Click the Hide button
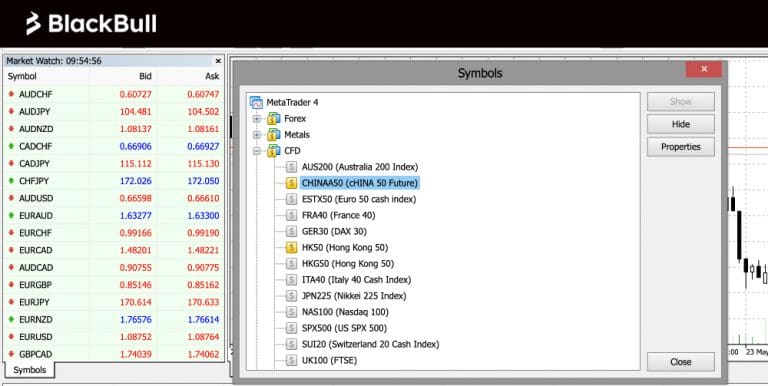The width and height of the screenshot is (768, 386). (680, 124)
